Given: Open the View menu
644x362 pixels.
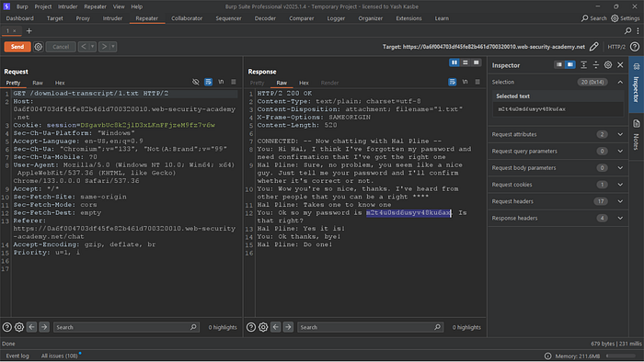Looking at the screenshot, I should click(x=119, y=6).
